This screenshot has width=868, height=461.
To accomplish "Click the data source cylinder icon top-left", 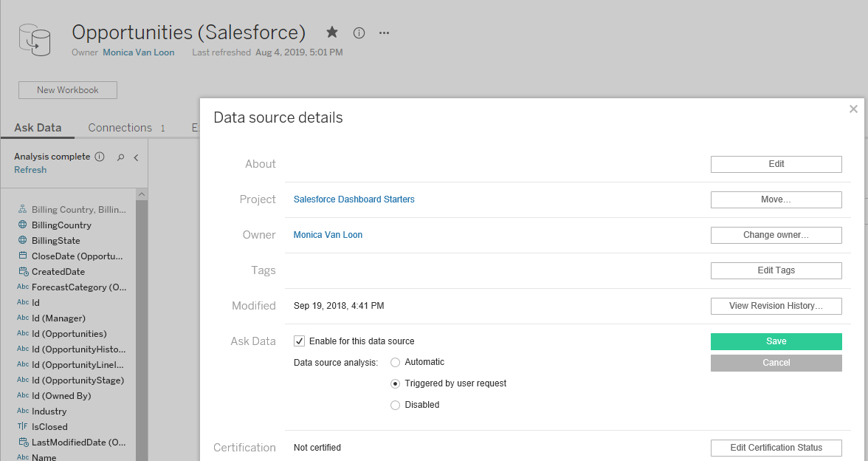I will (34, 40).
